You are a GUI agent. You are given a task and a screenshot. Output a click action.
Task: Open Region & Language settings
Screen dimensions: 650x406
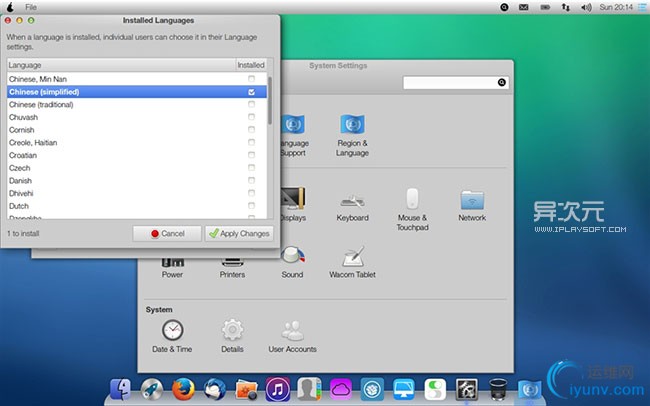coord(352,126)
